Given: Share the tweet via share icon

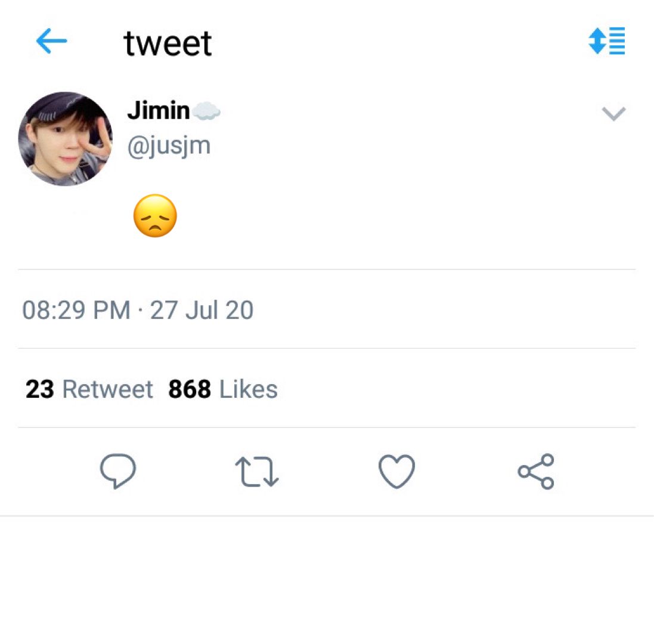Looking at the screenshot, I should pos(536,471).
